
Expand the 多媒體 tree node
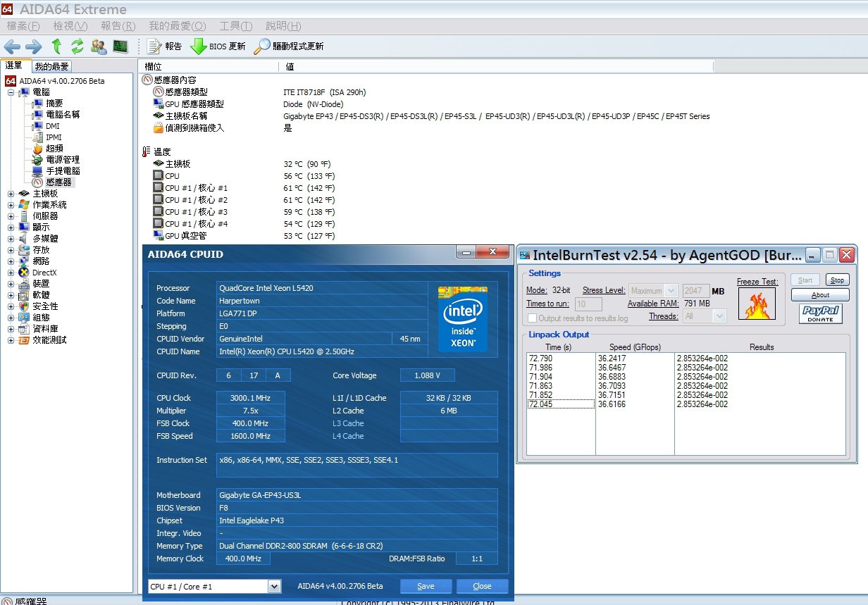point(11,239)
